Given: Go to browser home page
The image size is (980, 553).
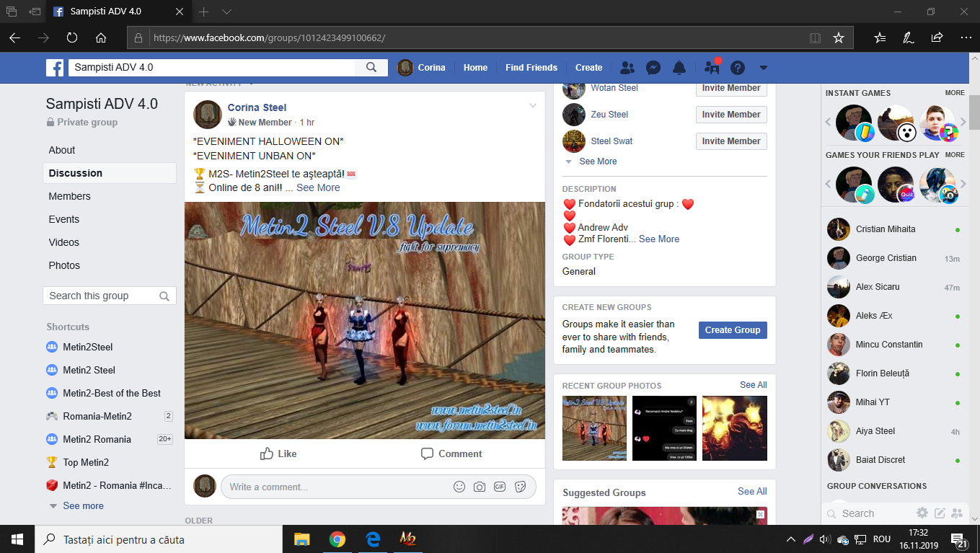Looking at the screenshot, I should [x=101, y=37].
